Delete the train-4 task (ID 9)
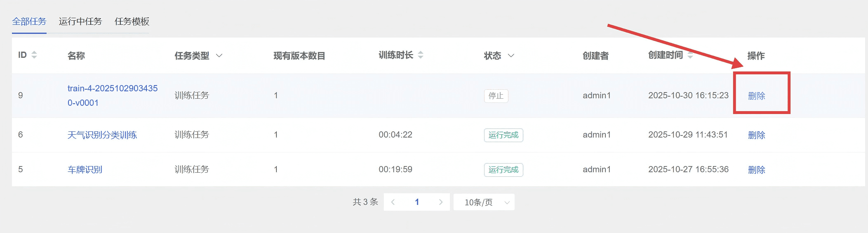The width and height of the screenshot is (868, 233). 756,96
